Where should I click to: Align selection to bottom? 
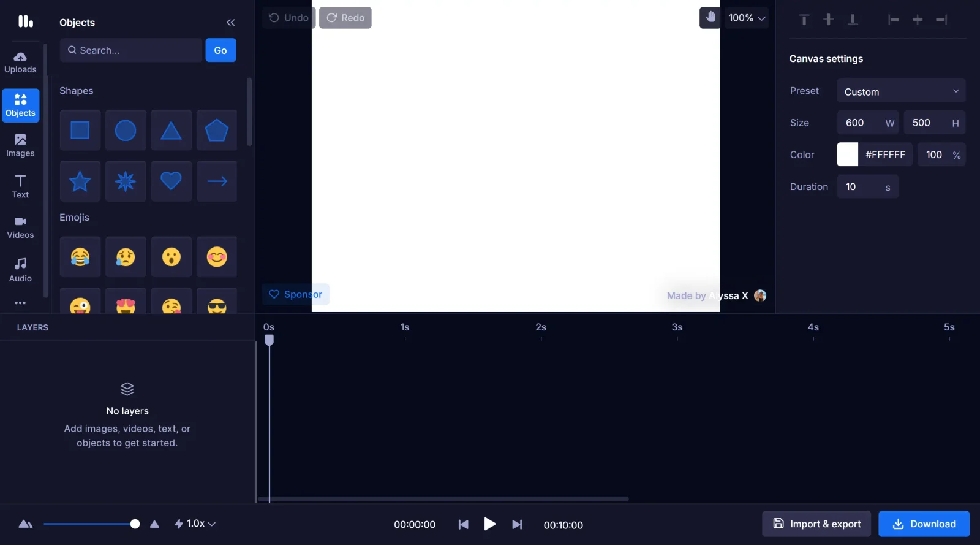click(x=852, y=20)
